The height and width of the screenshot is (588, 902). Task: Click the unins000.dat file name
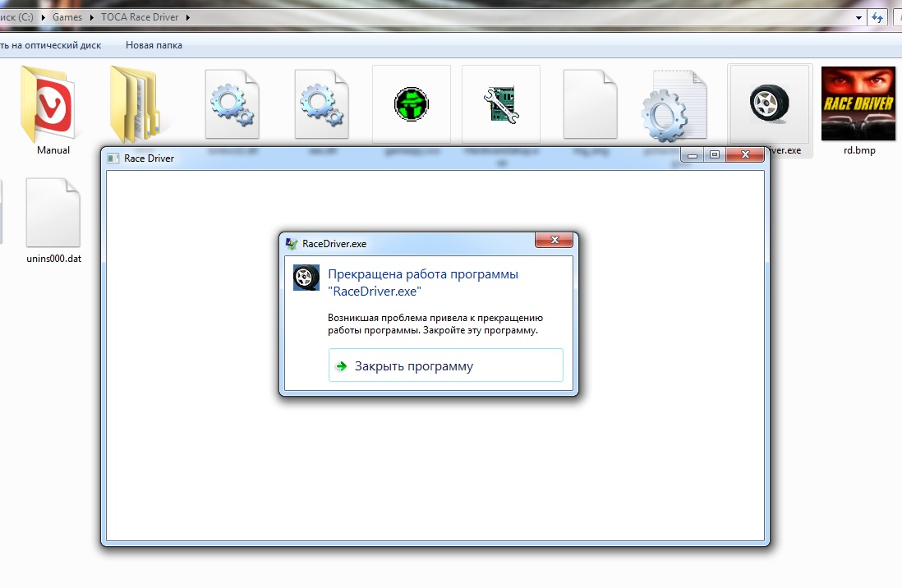click(53, 259)
